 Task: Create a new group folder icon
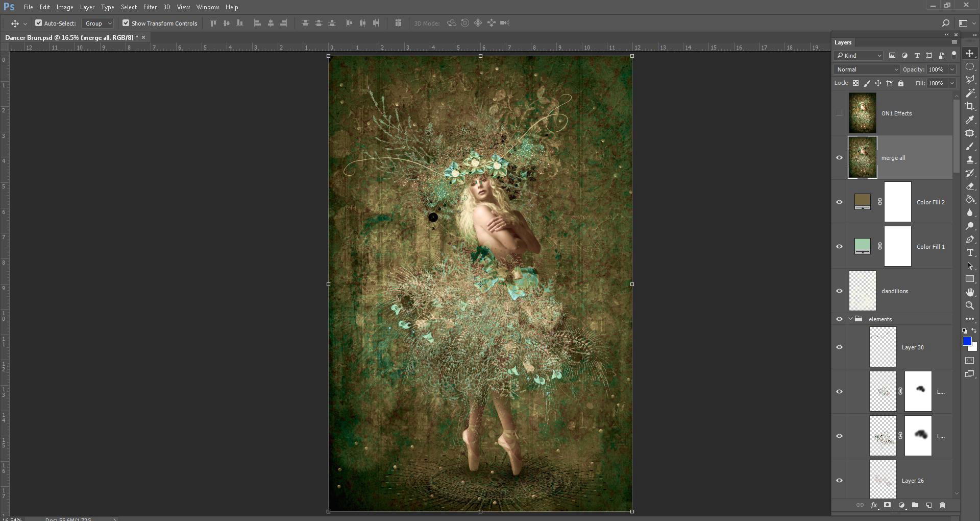tap(915, 505)
